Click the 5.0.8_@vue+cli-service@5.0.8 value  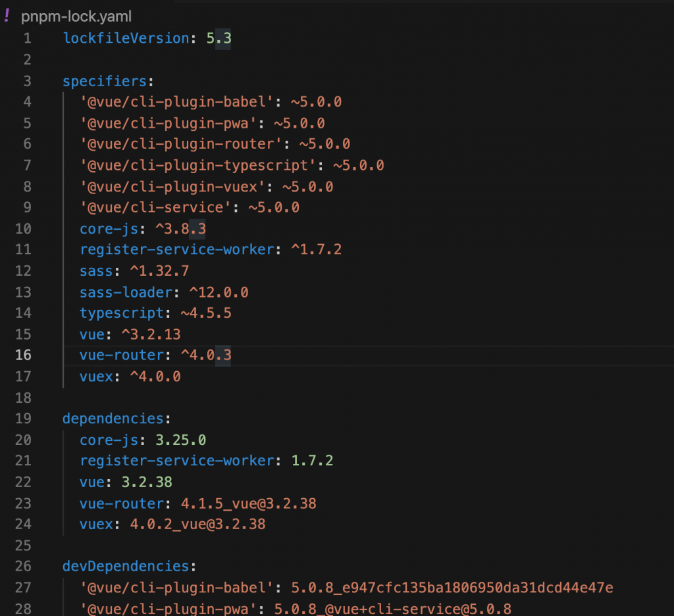click(x=393, y=609)
